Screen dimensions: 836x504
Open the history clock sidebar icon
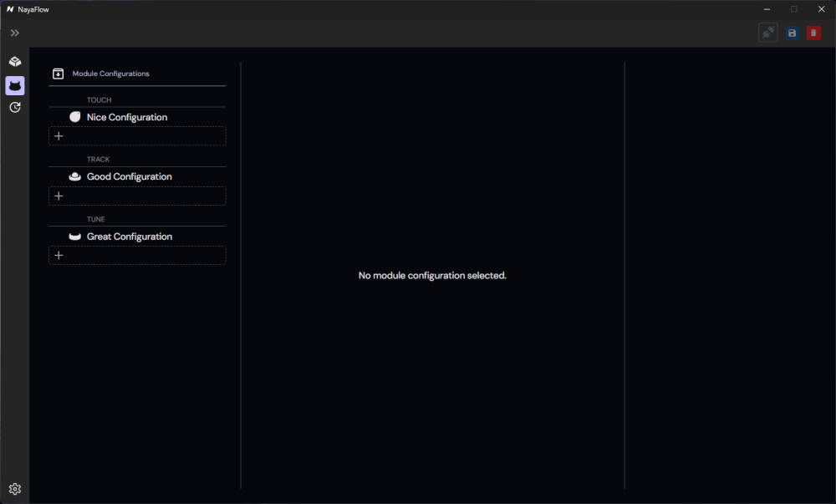point(15,108)
